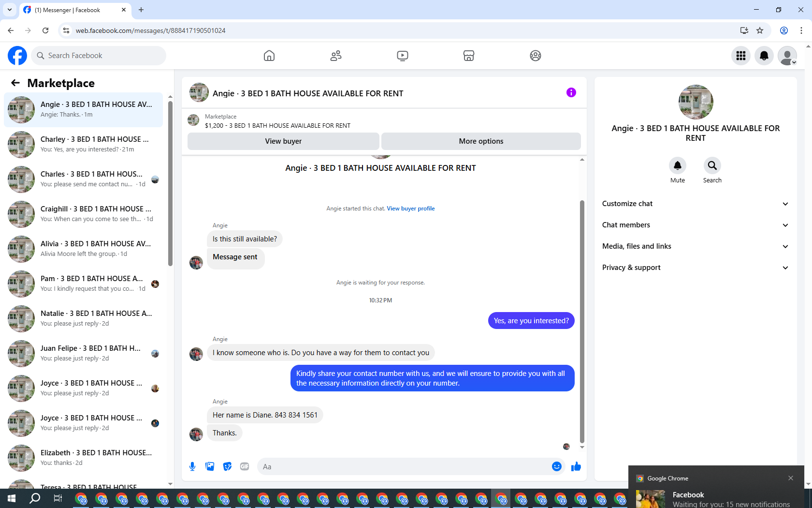The width and height of the screenshot is (812, 508).
Task: Record a voice clip with the microphone icon
Action: click(192, 466)
